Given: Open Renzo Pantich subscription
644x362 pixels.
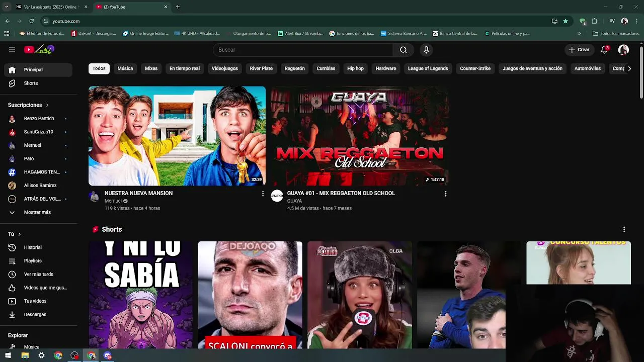Looking at the screenshot, I should (x=38, y=119).
